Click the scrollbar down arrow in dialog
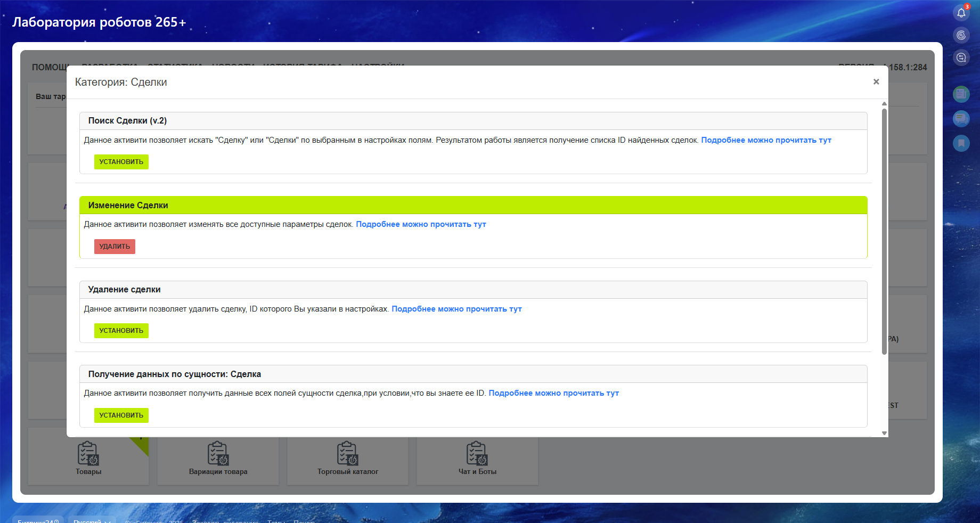Screen dimensions: 980x523 884,433
